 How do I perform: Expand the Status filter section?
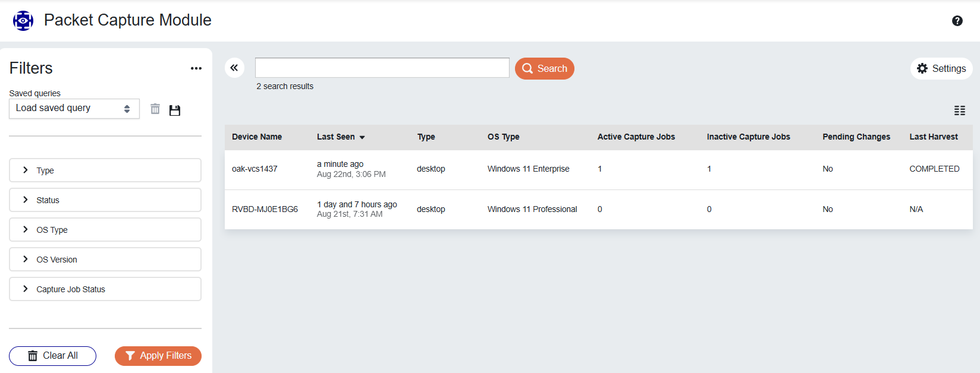(x=105, y=200)
